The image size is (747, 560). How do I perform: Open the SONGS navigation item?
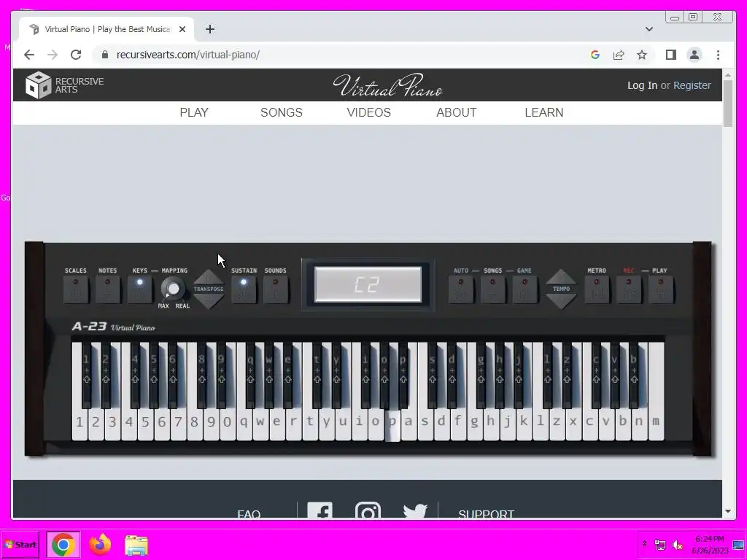[282, 112]
